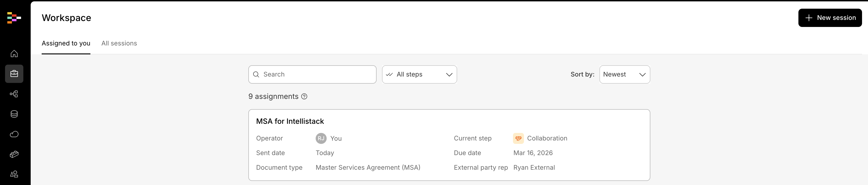Switch to the All sessions tab

pos(119,43)
